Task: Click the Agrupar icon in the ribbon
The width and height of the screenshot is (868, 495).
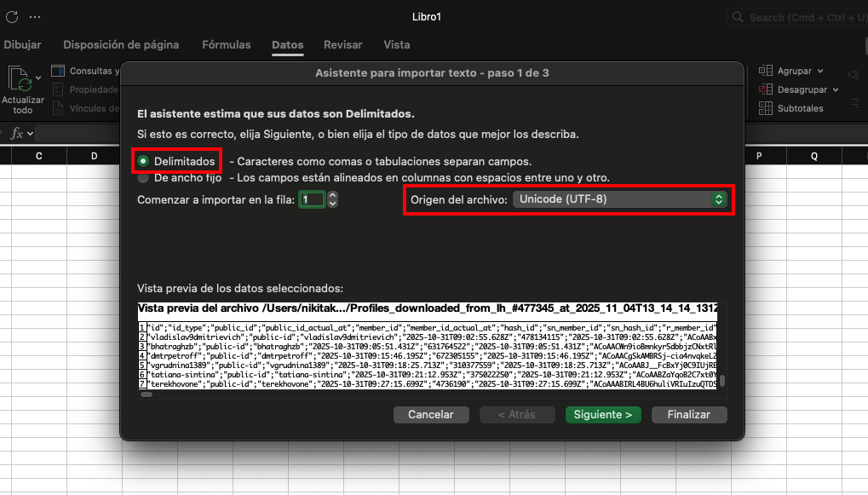Action: point(765,71)
